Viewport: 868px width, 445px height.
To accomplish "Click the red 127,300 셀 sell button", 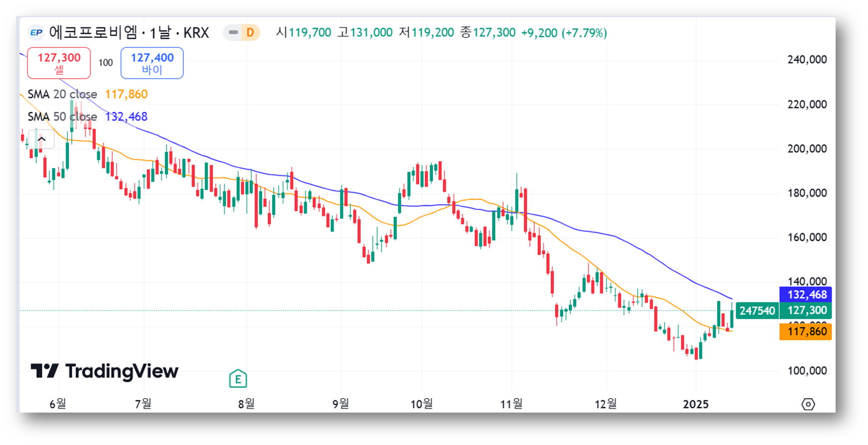I will (x=59, y=63).
